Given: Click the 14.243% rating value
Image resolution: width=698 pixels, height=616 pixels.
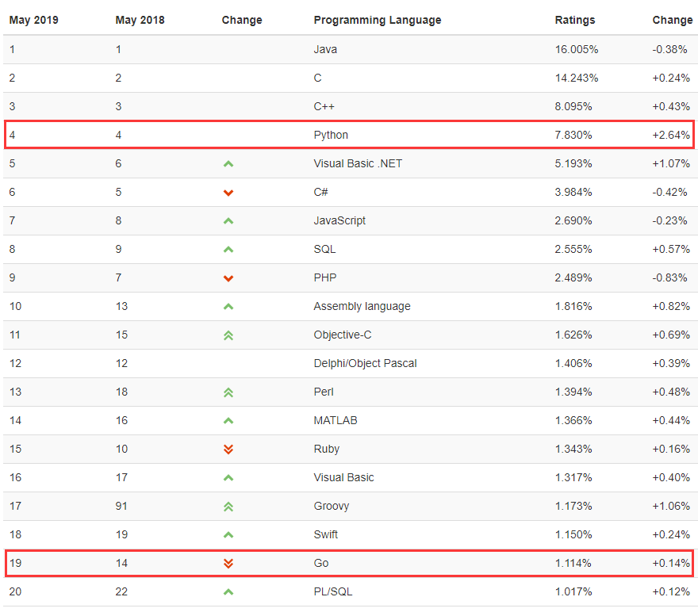Looking at the screenshot, I should (x=577, y=78).
